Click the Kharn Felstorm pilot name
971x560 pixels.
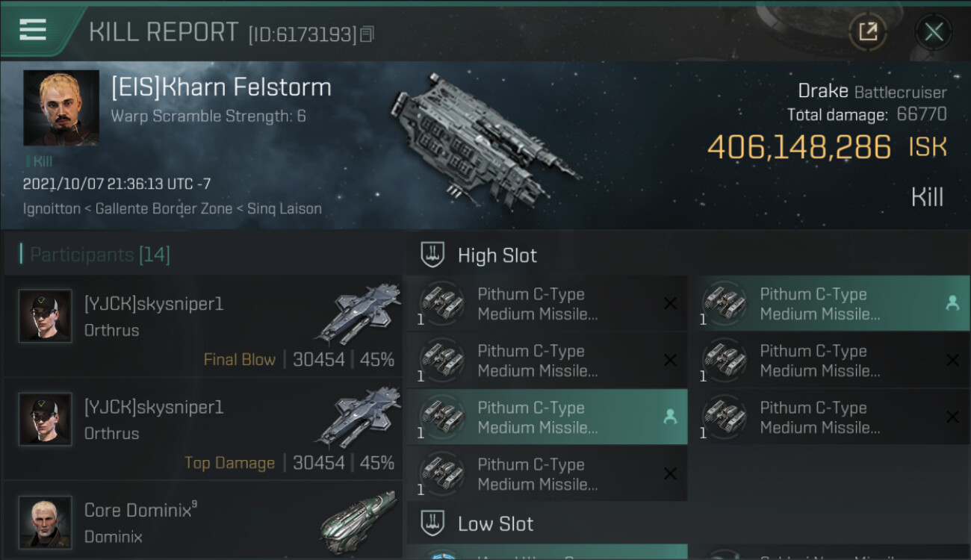point(221,87)
